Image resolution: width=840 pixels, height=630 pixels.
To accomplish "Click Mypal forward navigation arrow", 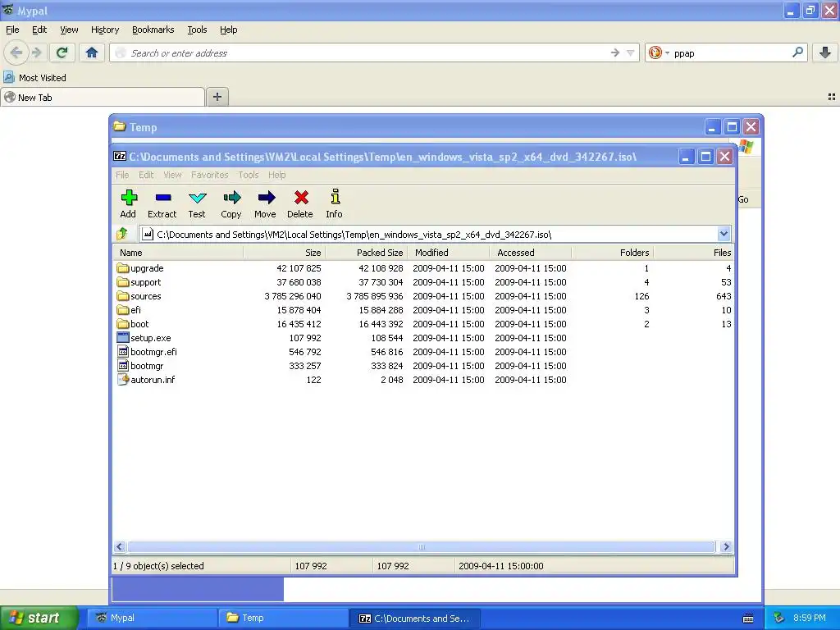I will click(36, 52).
